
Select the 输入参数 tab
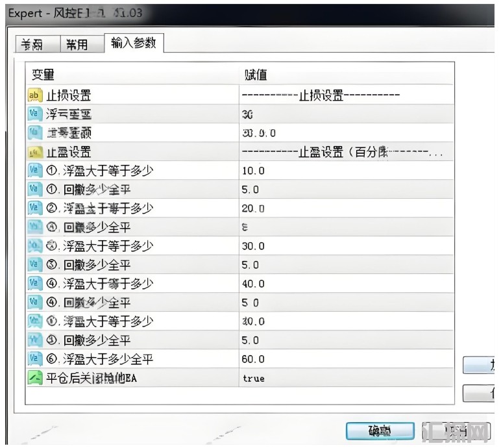pos(133,43)
